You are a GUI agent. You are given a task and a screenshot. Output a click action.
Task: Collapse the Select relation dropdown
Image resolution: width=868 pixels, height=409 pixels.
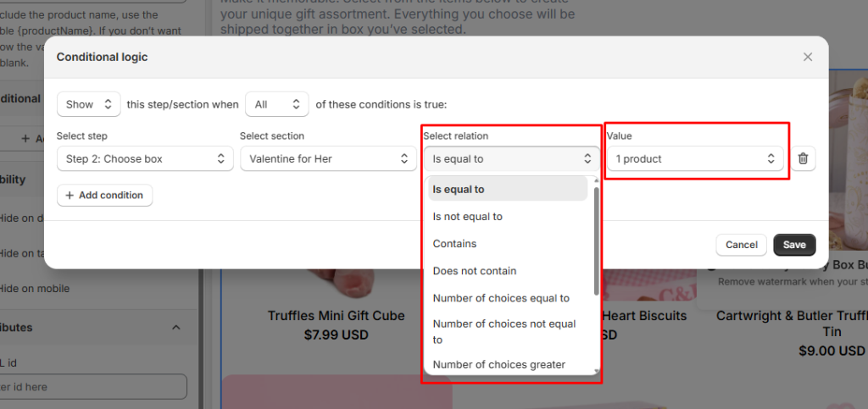[511, 158]
